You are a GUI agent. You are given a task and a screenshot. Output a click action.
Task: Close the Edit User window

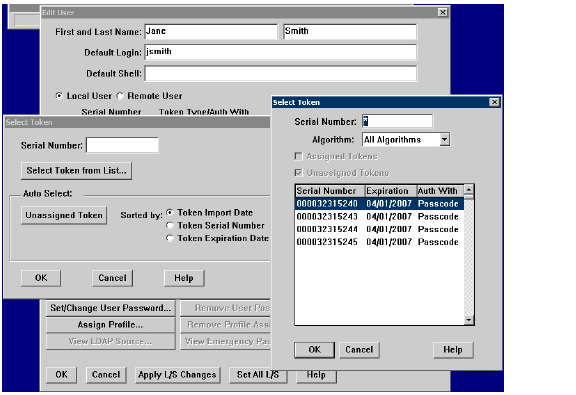(x=443, y=12)
